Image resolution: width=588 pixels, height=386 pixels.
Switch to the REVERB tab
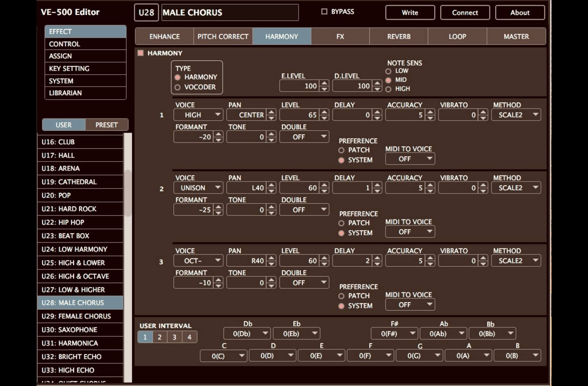coord(399,36)
